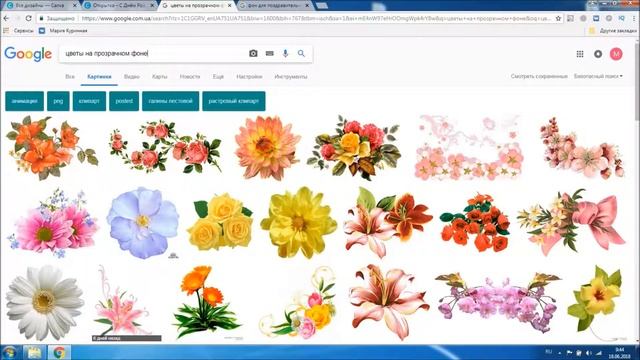This screenshot has height=360, width=640.
Task: Start voice search with microphone icon
Action: pyautogui.click(x=285, y=53)
